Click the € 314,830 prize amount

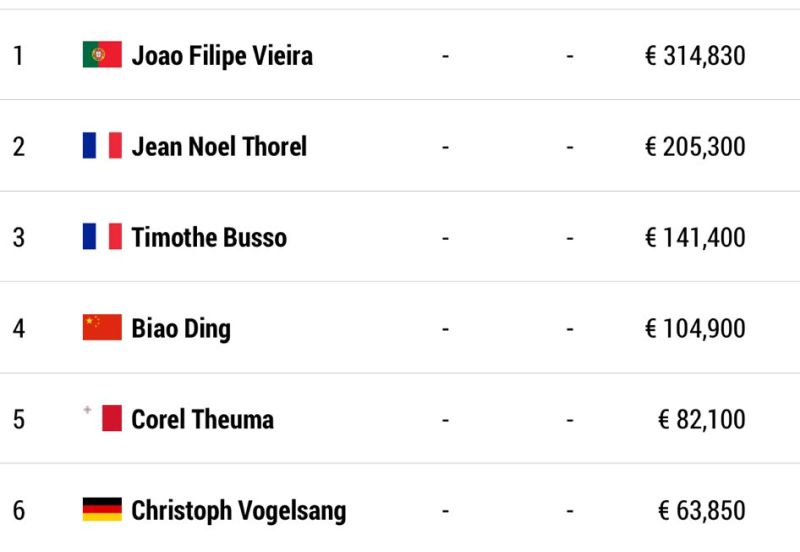695,56
